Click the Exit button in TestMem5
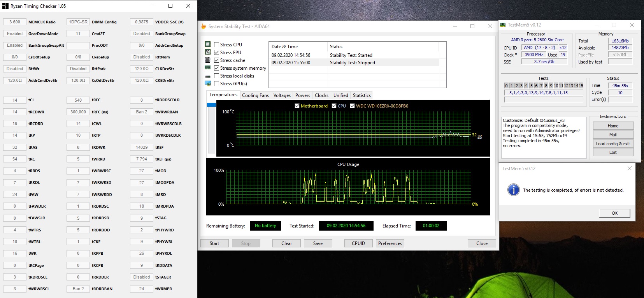This screenshot has width=644, height=298. (613, 152)
